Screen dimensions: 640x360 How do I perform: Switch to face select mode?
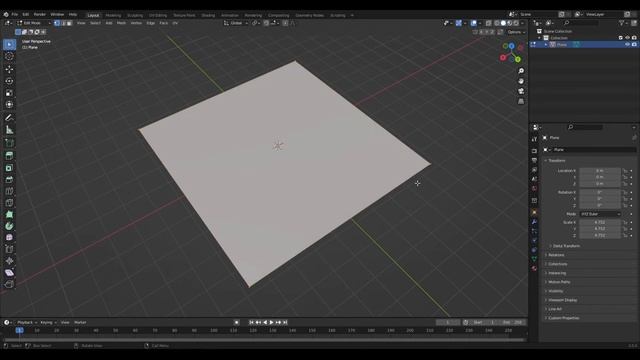click(x=69, y=23)
